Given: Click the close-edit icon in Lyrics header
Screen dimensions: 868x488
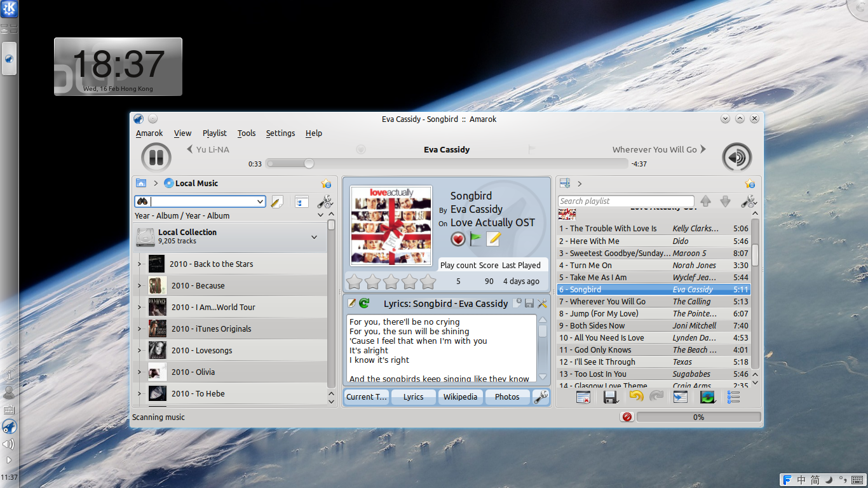Looking at the screenshot, I should pos(517,303).
